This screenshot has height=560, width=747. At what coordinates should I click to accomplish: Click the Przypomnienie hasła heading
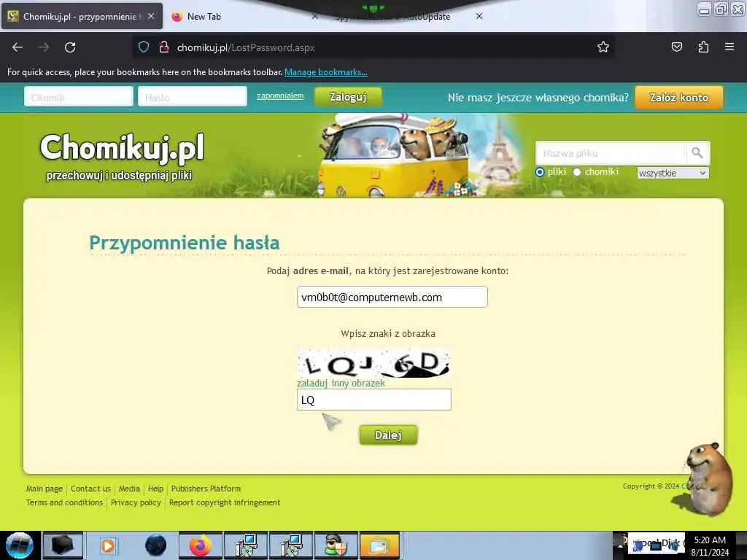[185, 242]
